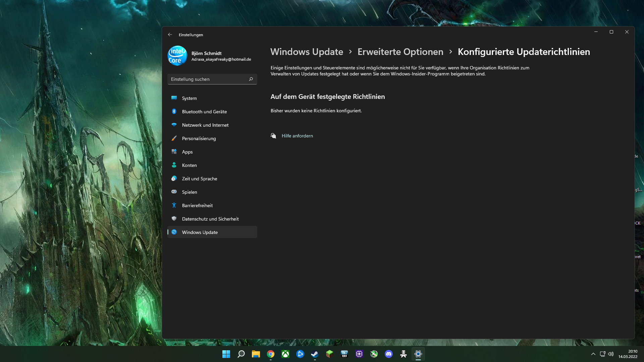
Task: Launch Steam from the taskbar
Action: [315, 354]
